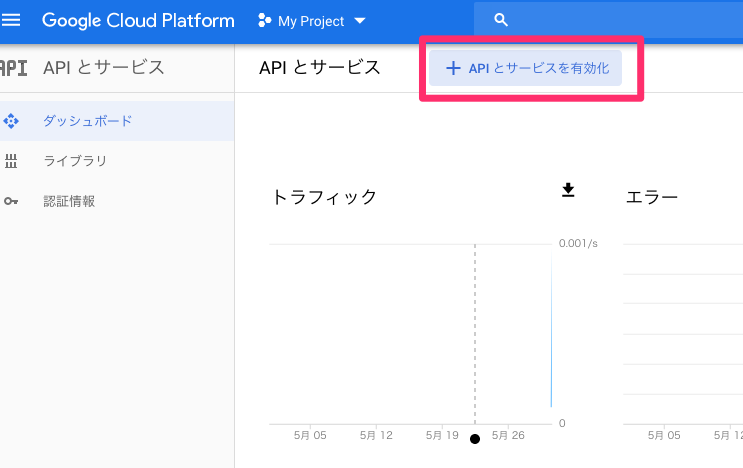Click the library icon in sidebar
The image size is (743, 468).
point(11,161)
